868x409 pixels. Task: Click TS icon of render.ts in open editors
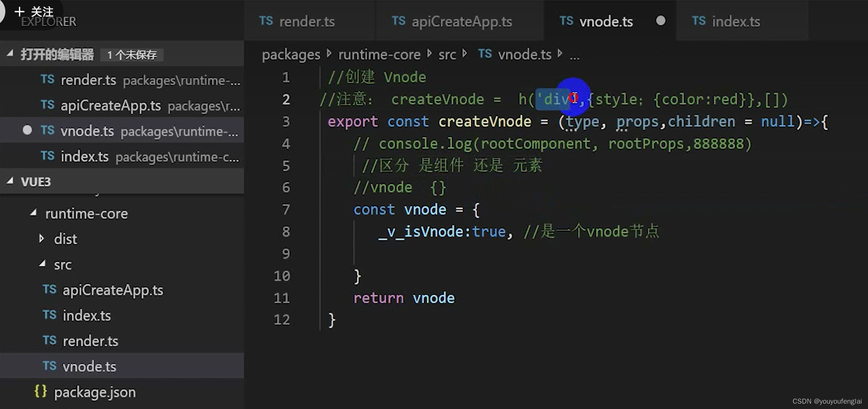(48, 80)
